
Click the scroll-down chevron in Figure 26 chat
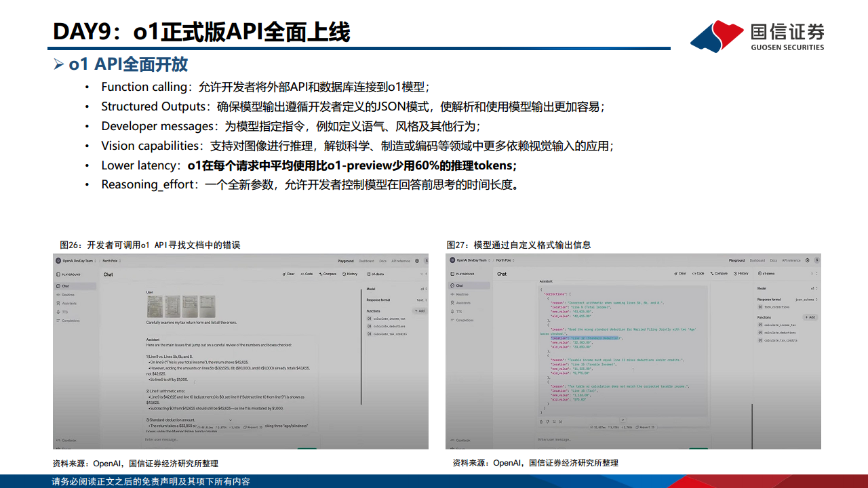click(x=231, y=420)
